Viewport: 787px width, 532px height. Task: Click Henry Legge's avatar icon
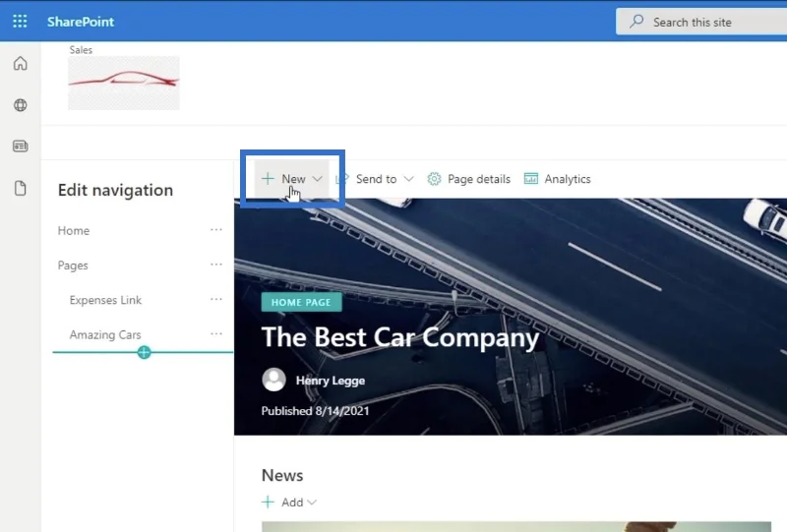[274, 380]
